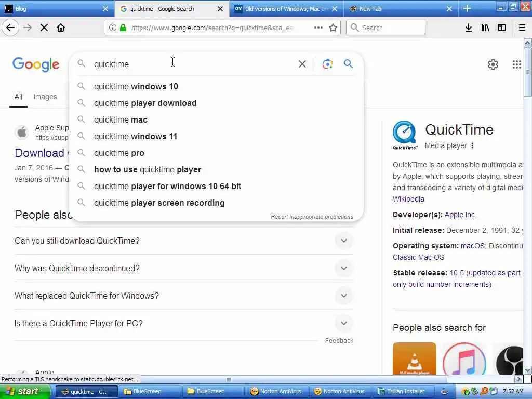Focus the Firefox Search input field
This screenshot has width=532, height=399.
385,28
